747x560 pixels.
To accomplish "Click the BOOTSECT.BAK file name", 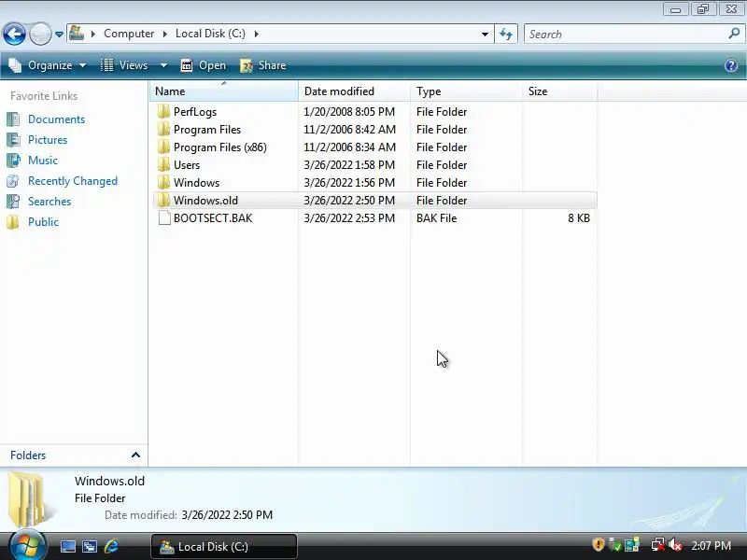I will coord(213,218).
